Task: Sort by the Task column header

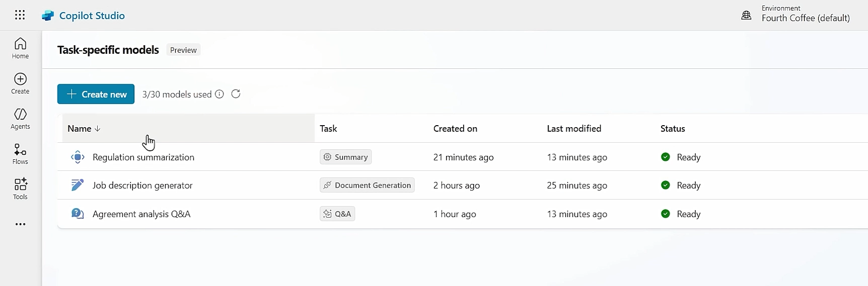Action: pos(328,128)
